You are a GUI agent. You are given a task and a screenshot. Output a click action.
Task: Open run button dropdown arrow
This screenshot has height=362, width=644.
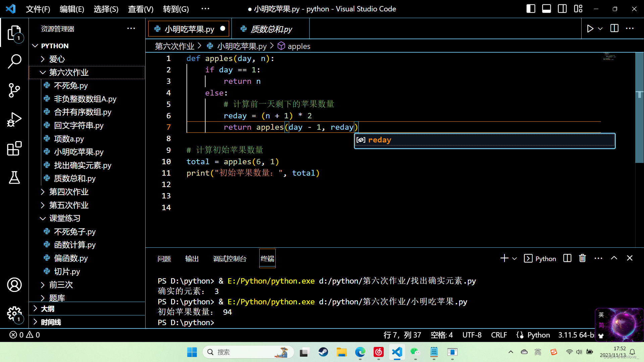tap(600, 29)
